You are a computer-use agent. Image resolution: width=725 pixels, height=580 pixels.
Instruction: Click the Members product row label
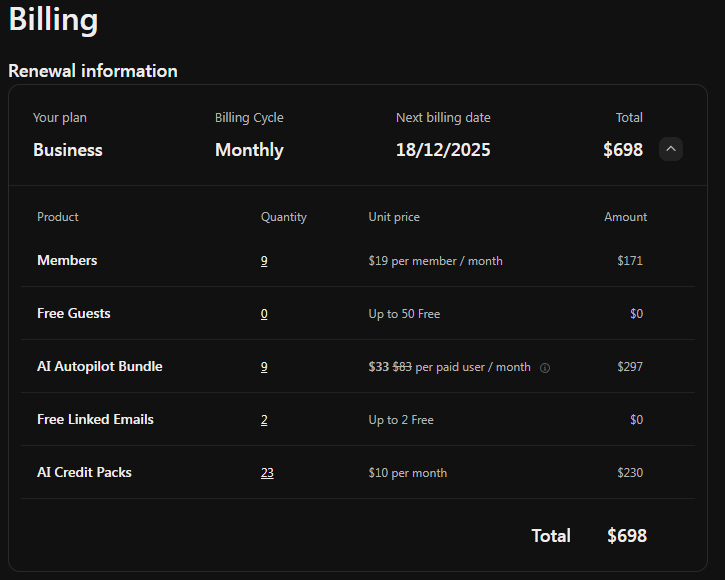coord(67,260)
